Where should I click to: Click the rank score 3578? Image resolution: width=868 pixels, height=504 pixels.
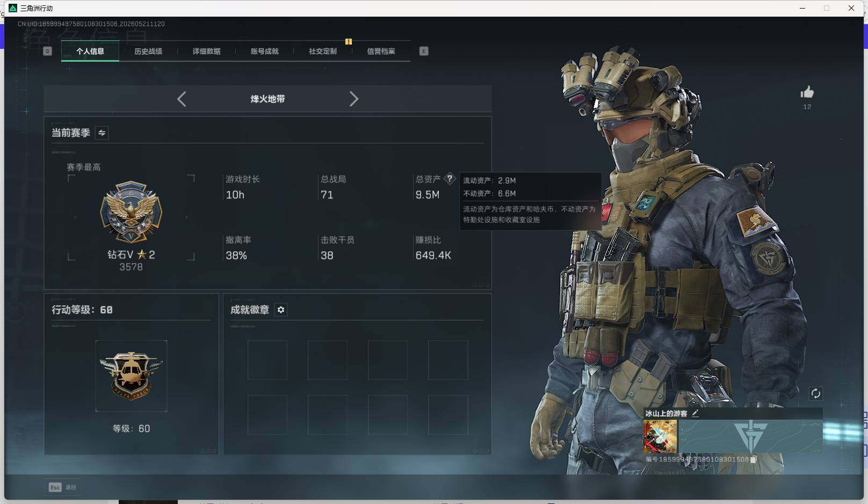pyautogui.click(x=131, y=267)
